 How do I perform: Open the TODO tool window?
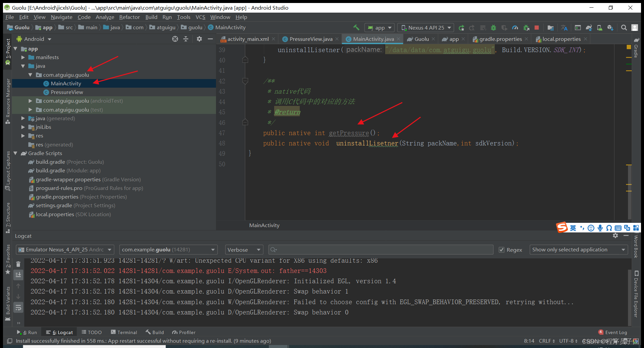click(92, 332)
